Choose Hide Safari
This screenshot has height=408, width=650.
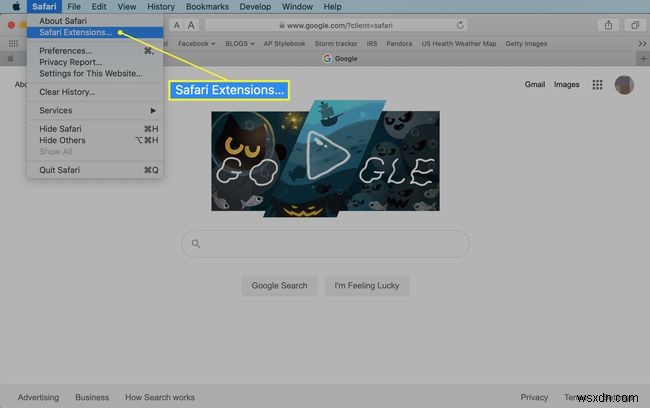point(95,129)
